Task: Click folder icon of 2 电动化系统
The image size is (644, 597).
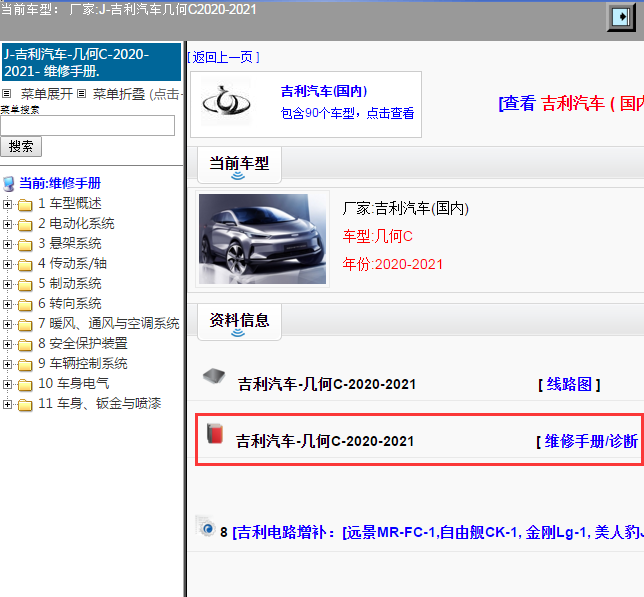Action: (25, 225)
